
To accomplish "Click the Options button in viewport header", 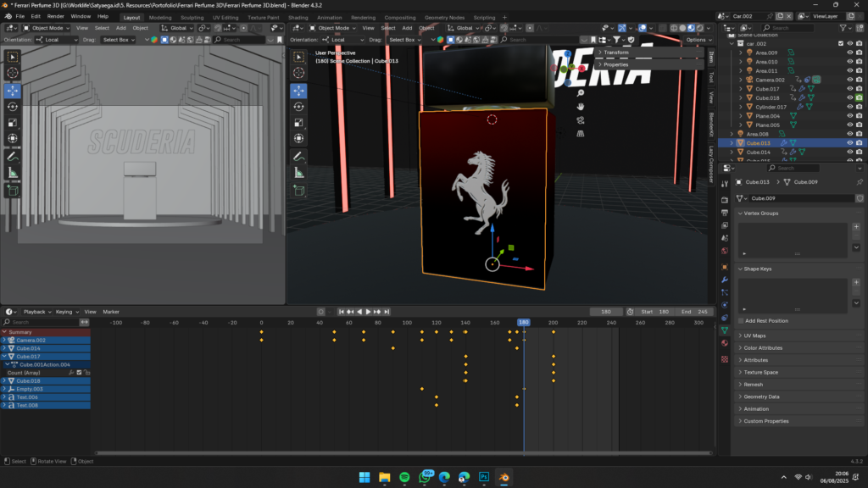I will point(698,40).
